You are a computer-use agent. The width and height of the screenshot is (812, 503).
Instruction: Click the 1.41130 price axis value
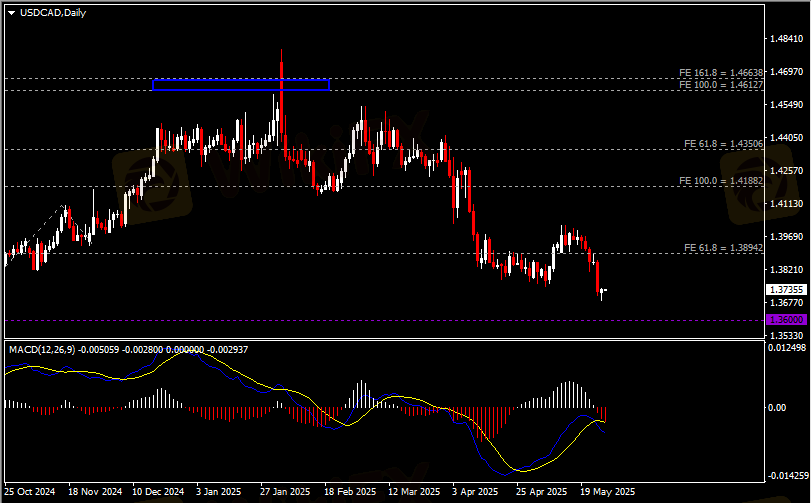tap(787, 204)
